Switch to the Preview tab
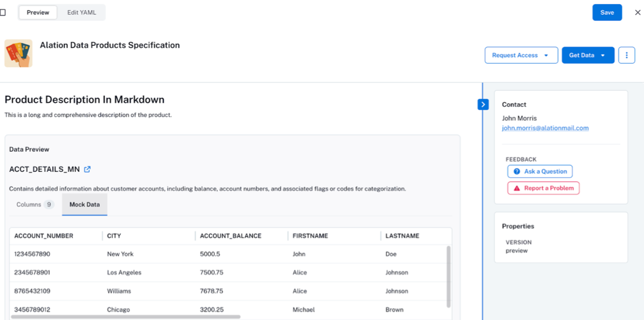644x320 pixels. pyautogui.click(x=38, y=13)
